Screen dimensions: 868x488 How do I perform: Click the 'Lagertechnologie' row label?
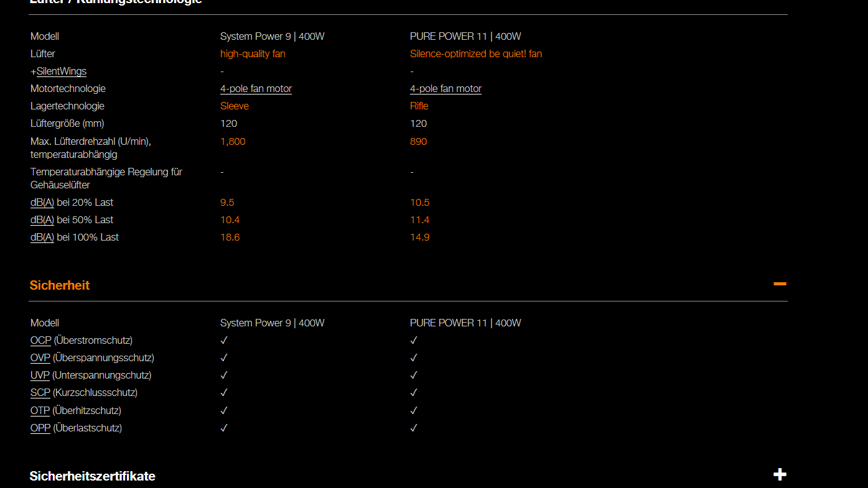pyautogui.click(x=67, y=106)
